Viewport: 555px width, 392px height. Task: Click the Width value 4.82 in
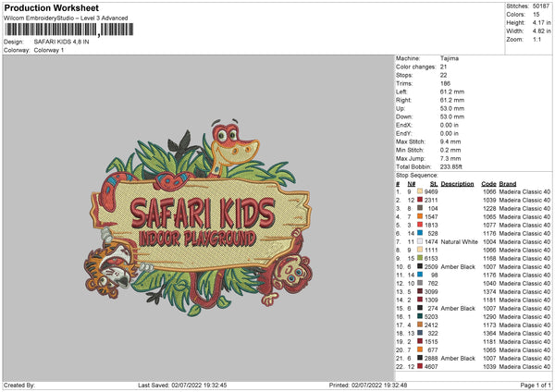pos(541,31)
